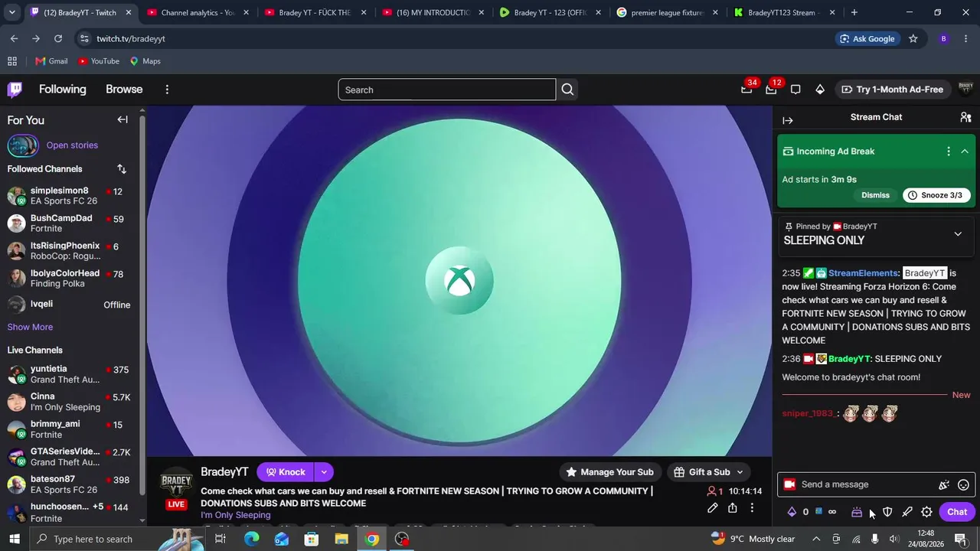The height and width of the screenshot is (551, 980).
Task: Click Manage Your Sub
Action: (609, 472)
